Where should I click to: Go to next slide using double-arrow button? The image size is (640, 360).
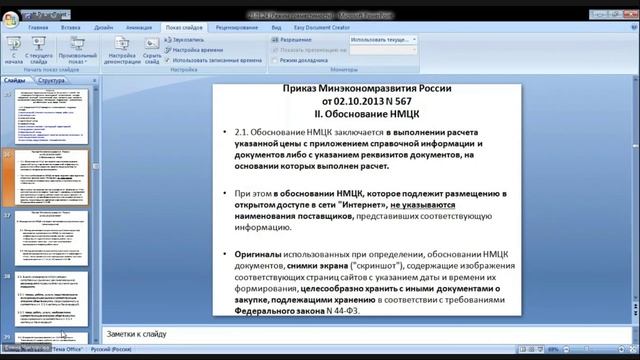pyautogui.click(x=636, y=313)
